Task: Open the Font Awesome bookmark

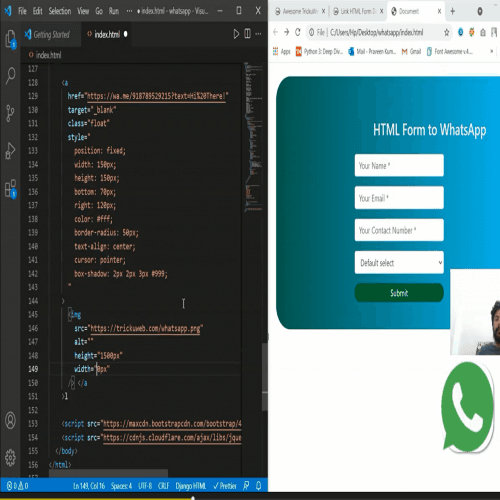Action: tap(449, 51)
